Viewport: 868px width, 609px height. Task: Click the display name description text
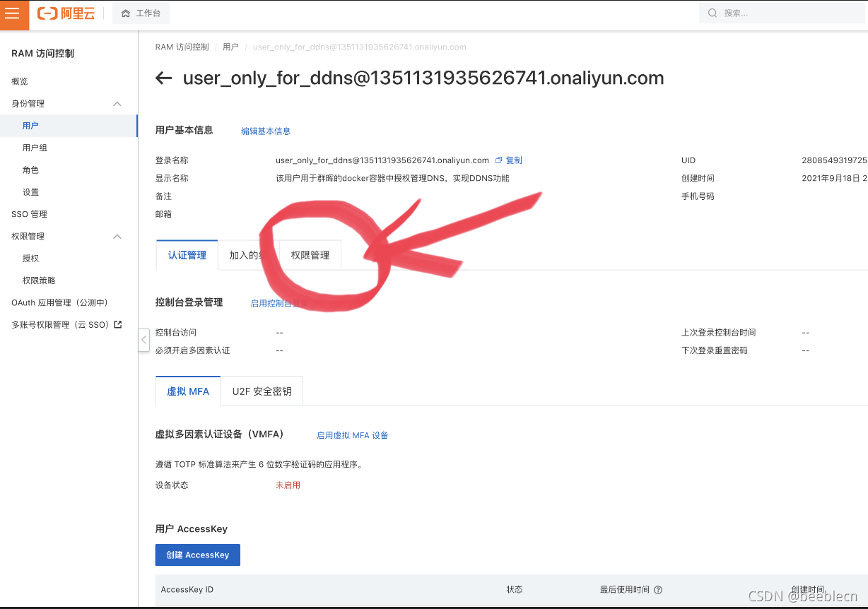pos(392,178)
